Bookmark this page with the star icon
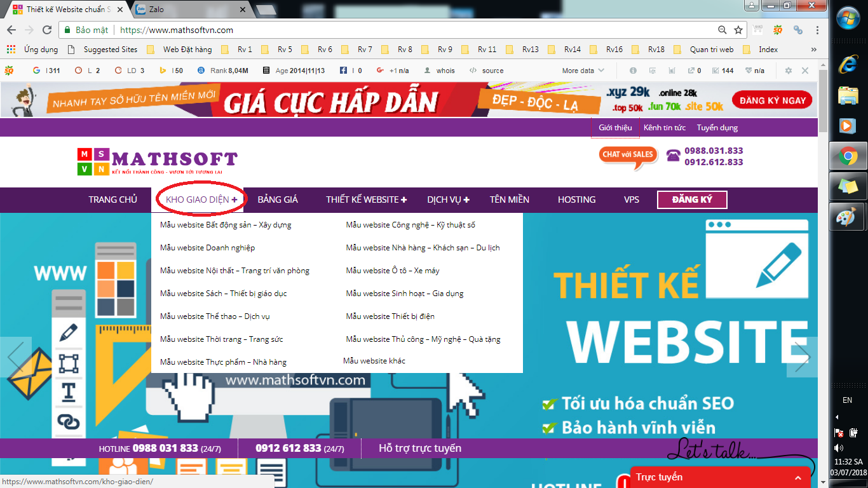868x488 pixels. [x=738, y=30]
